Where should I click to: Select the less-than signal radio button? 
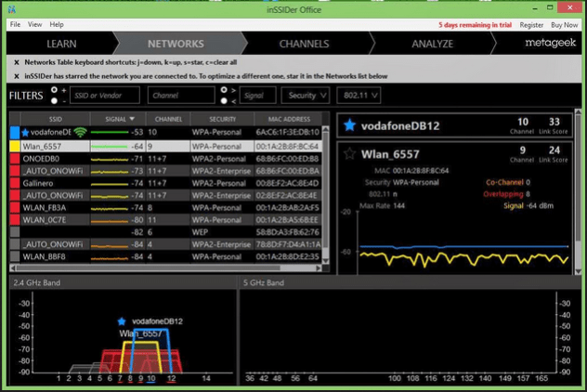pyautogui.click(x=224, y=100)
